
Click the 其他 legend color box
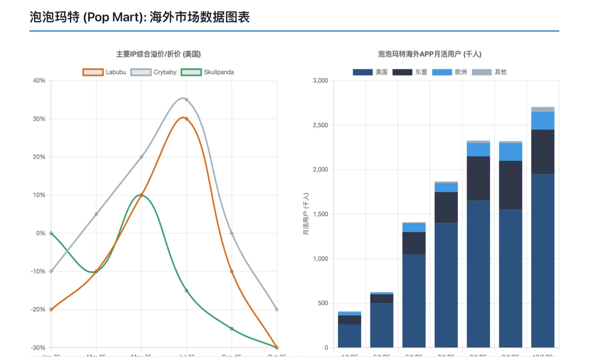click(x=482, y=72)
